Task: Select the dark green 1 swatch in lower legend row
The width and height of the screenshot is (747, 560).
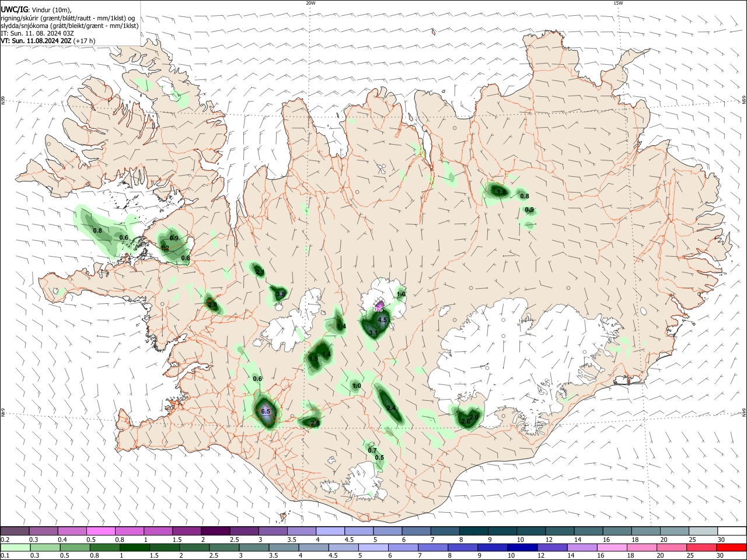Action: [134, 547]
